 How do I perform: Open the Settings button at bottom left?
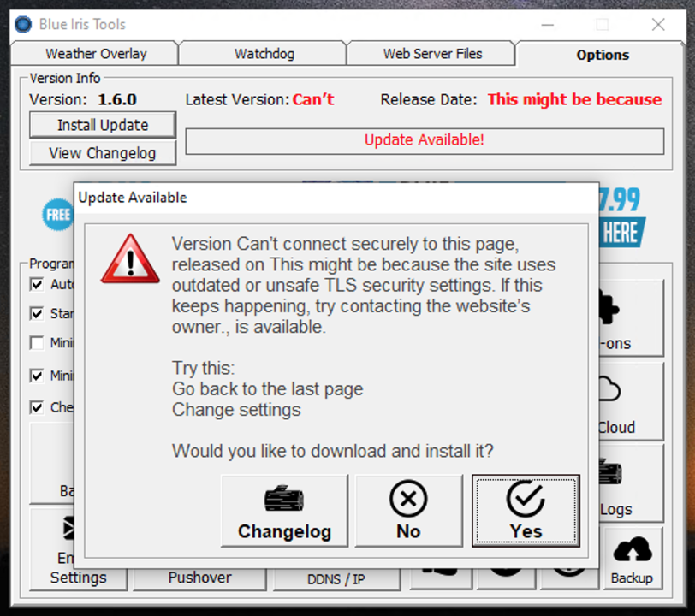tap(78, 549)
